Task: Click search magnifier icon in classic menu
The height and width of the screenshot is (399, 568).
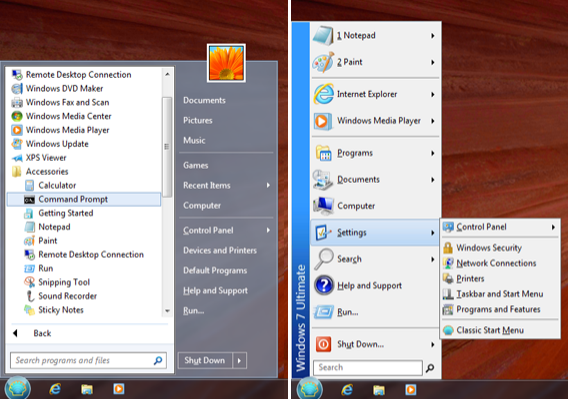Action: click(x=430, y=368)
